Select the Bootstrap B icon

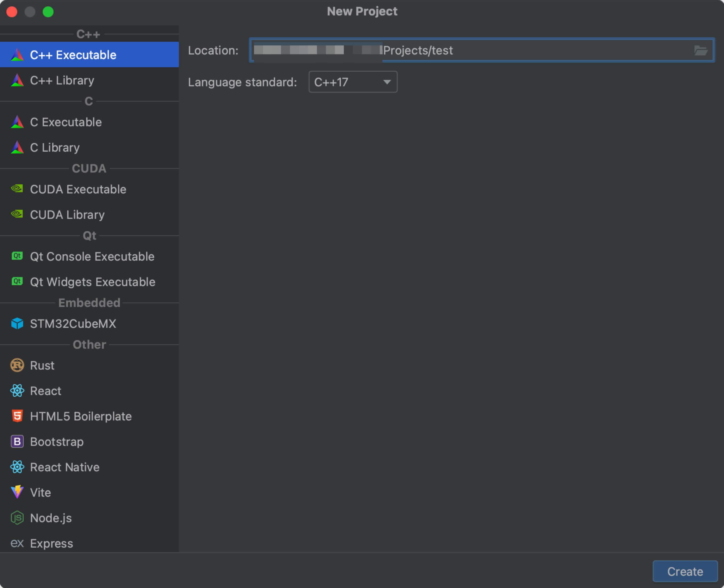[17, 442]
